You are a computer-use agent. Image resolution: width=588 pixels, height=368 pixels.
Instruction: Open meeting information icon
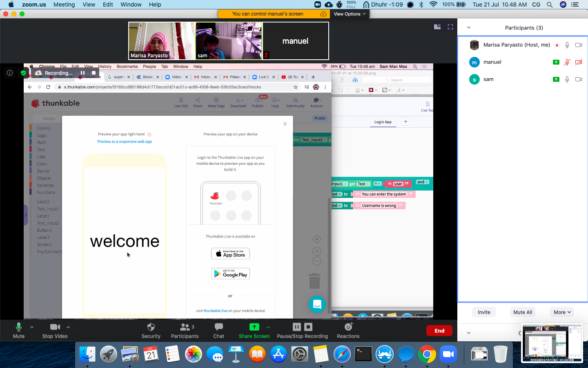[x=10, y=73]
